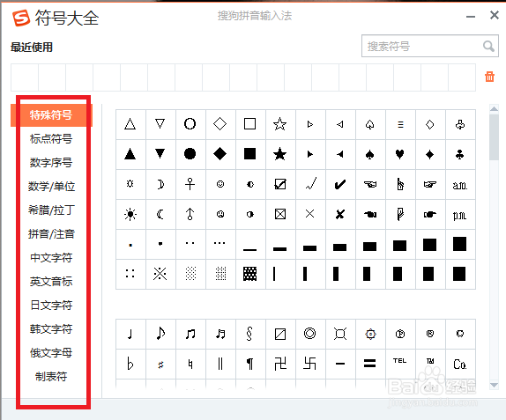Insert the dense checkerboard shade symbol
Screen dimensions: 506x420
tap(250, 274)
